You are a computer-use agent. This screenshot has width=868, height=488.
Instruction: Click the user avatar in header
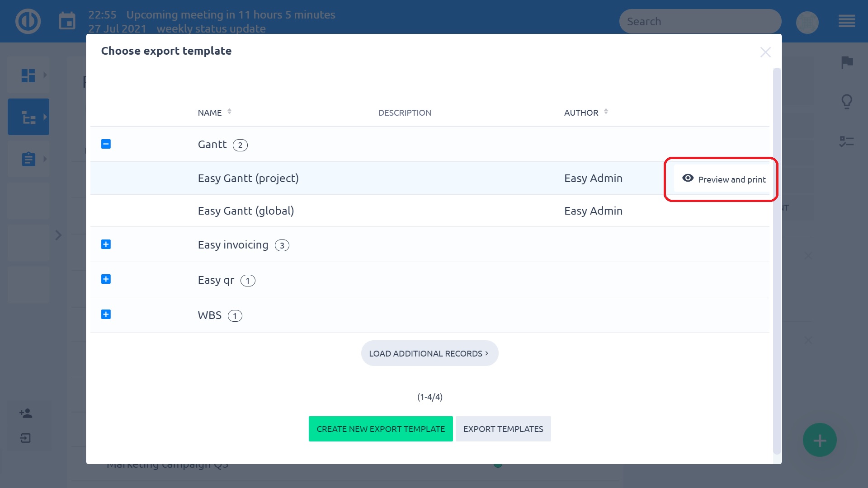807,22
